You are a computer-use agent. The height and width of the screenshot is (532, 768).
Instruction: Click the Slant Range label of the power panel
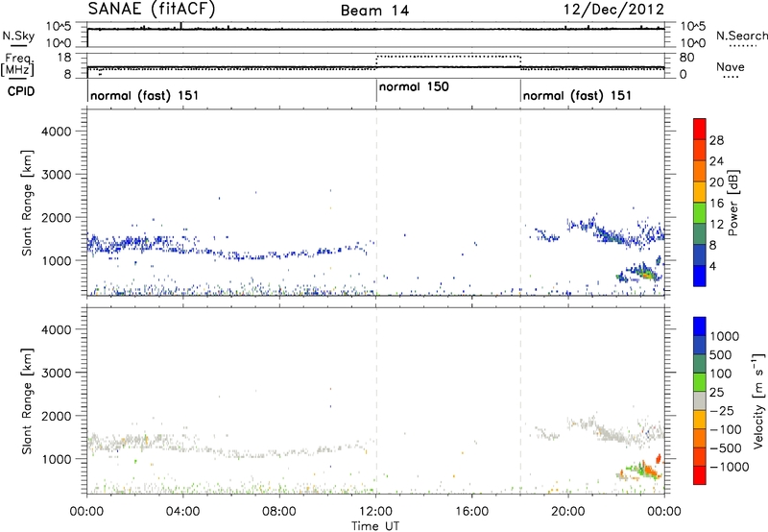point(27,203)
